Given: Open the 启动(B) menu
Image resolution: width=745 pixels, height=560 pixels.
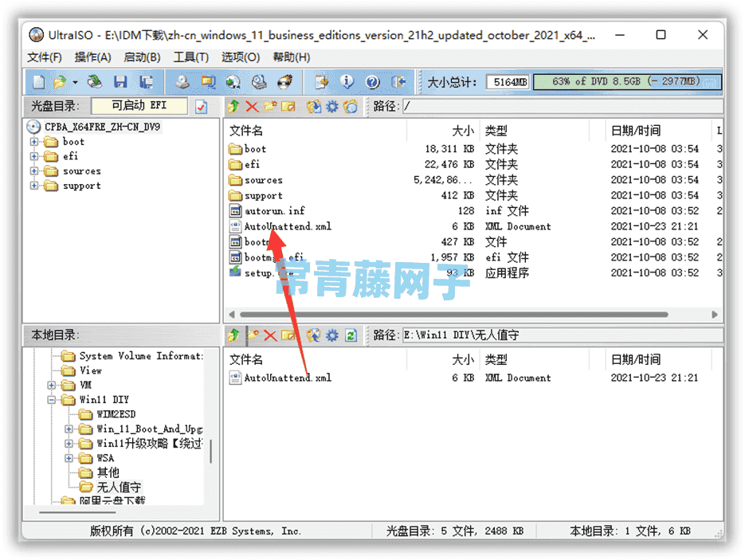Looking at the screenshot, I should pyautogui.click(x=142, y=57).
